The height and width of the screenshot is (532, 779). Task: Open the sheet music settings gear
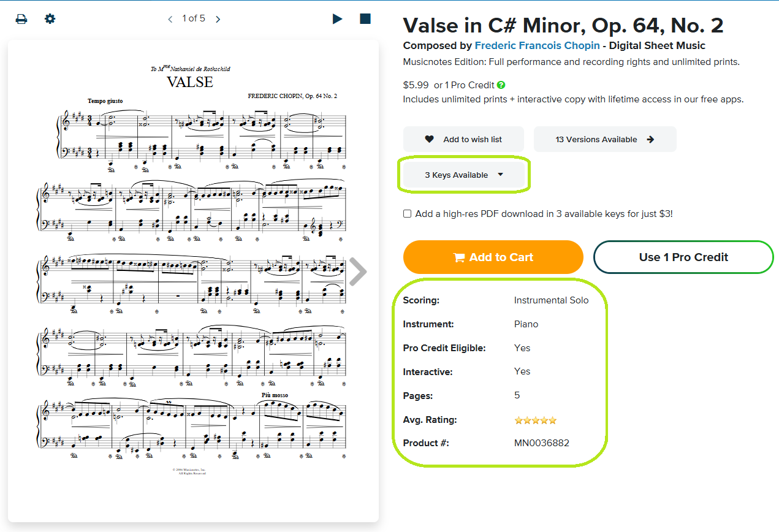coord(50,19)
